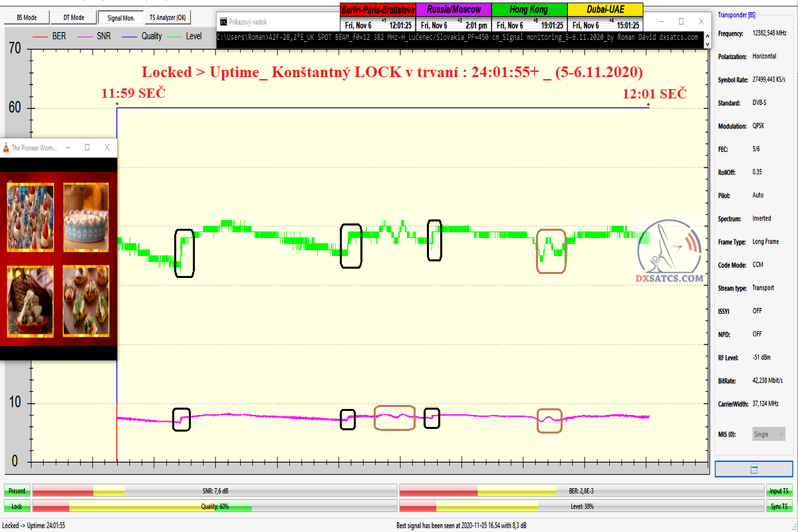
Task: Click the list icon button below MIS
Action: (x=753, y=469)
